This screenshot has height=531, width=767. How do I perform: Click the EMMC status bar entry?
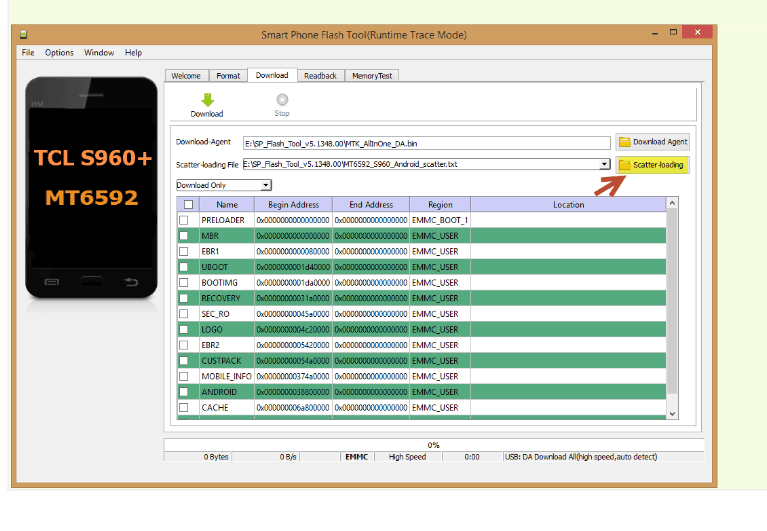pos(357,457)
